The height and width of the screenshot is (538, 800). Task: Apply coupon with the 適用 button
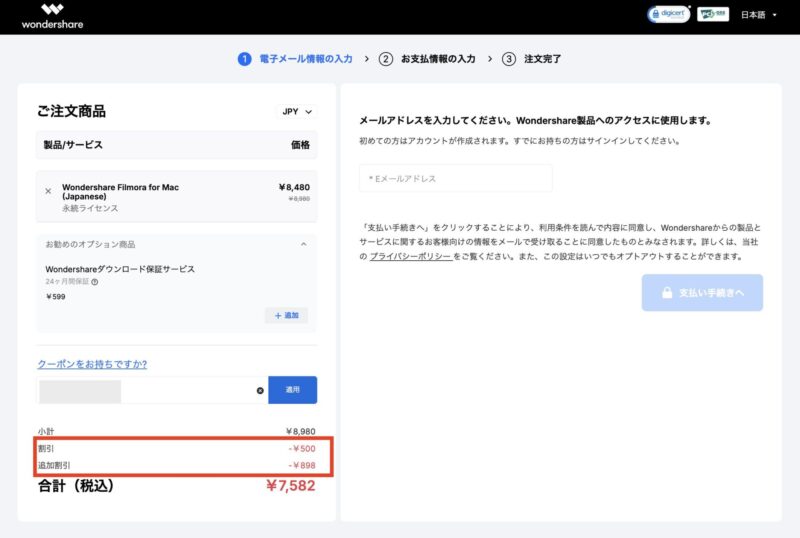[293, 390]
